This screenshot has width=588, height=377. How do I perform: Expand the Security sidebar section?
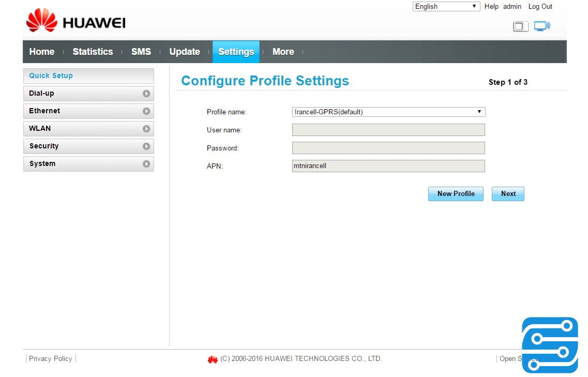pyautogui.click(x=88, y=146)
